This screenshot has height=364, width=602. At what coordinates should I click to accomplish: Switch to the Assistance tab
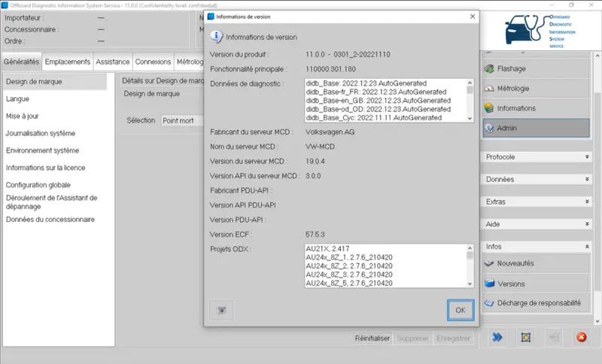pos(112,62)
